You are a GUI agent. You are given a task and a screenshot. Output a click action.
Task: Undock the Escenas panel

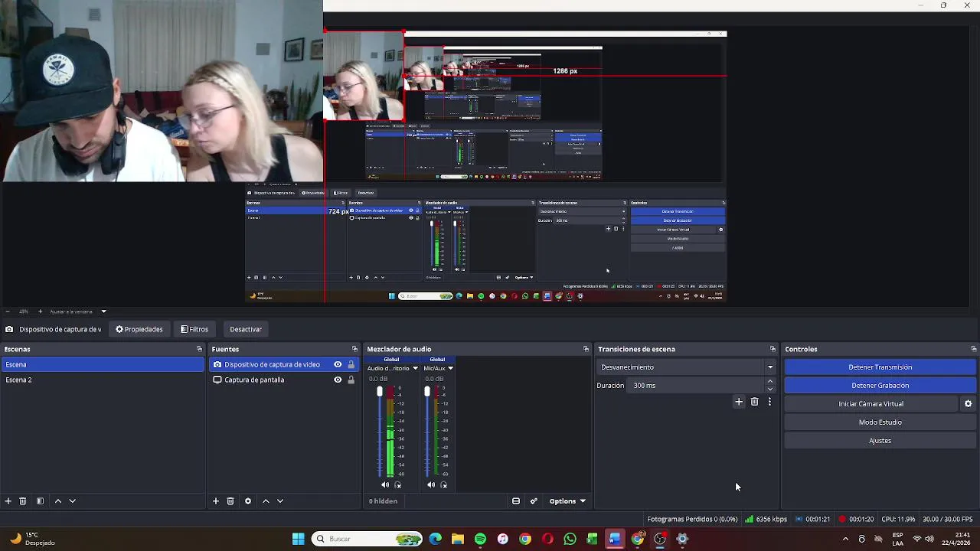tap(199, 349)
